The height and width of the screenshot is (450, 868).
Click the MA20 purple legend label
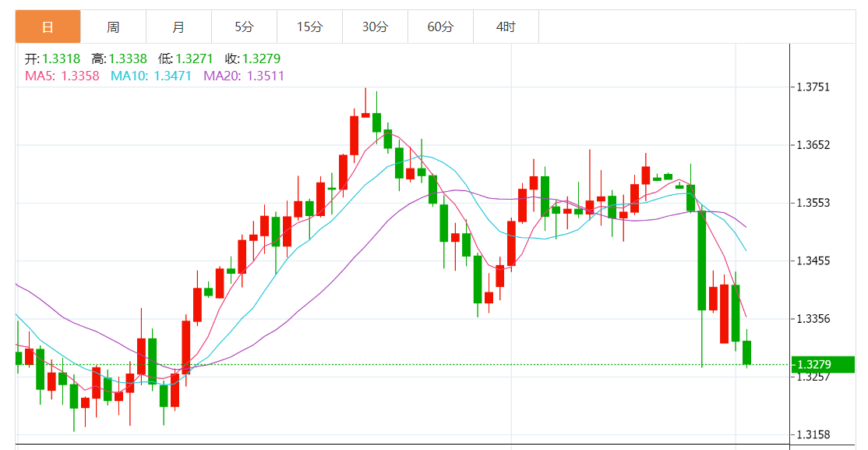pos(244,76)
